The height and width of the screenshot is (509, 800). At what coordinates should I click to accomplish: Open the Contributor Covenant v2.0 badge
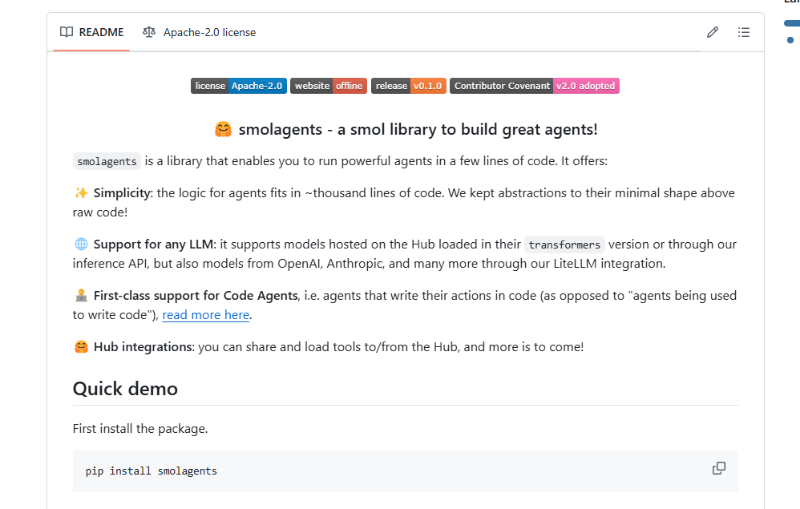tap(534, 86)
